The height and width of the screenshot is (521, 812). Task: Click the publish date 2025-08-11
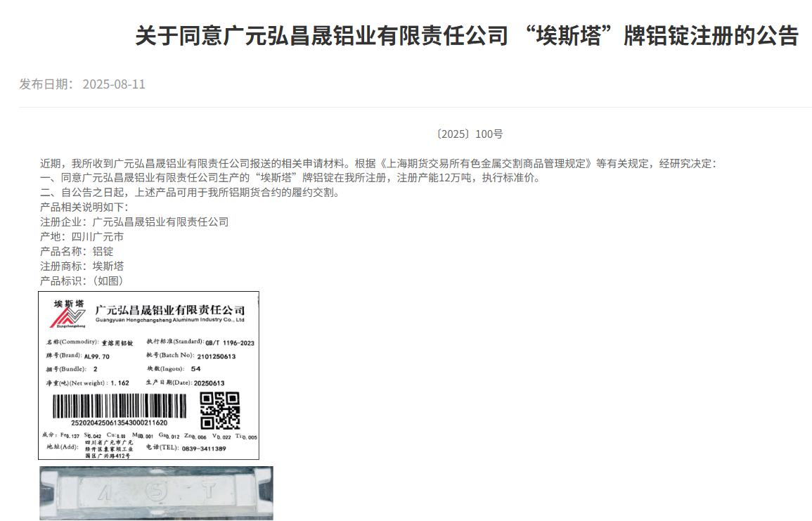pyautogui.click(x=113, y=84)
